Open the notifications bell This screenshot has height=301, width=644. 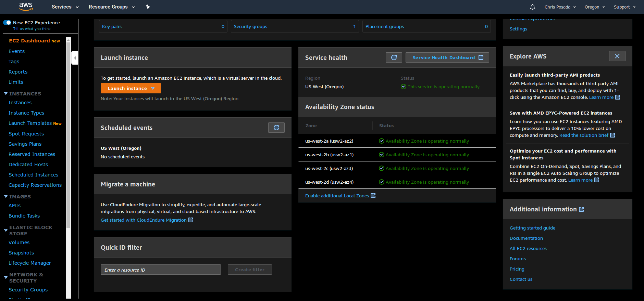point(532,7)
